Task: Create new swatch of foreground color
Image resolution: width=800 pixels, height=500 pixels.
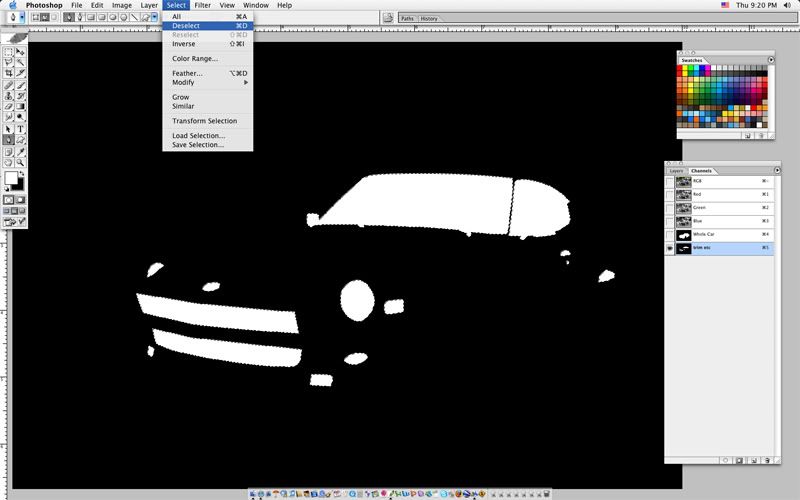Action: tap(748, 133)
